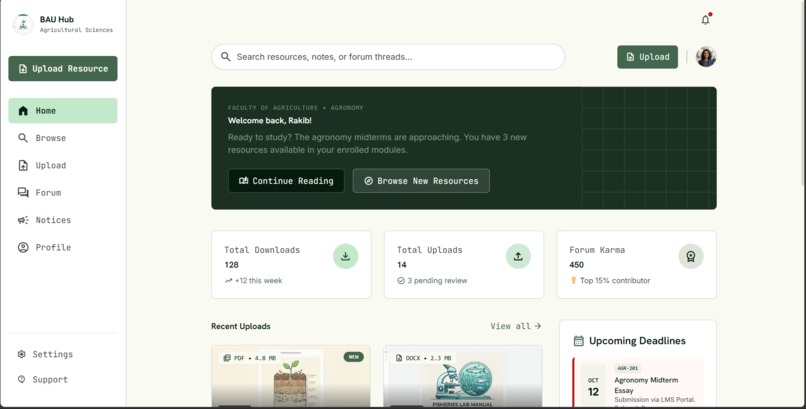Click the BAU Hub logo
Screen dimensions: 806x409
23,24
